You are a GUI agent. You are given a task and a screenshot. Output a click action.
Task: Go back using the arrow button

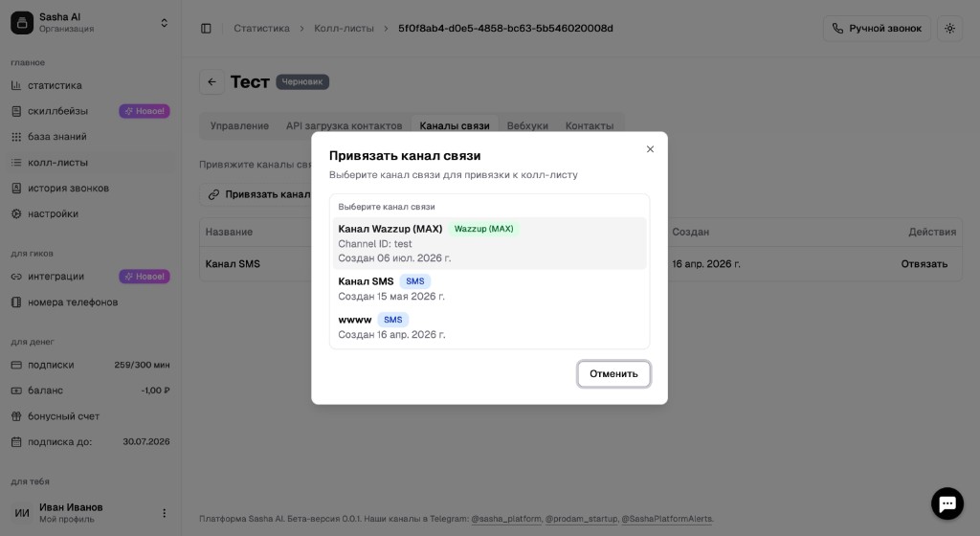click(212, 82)
